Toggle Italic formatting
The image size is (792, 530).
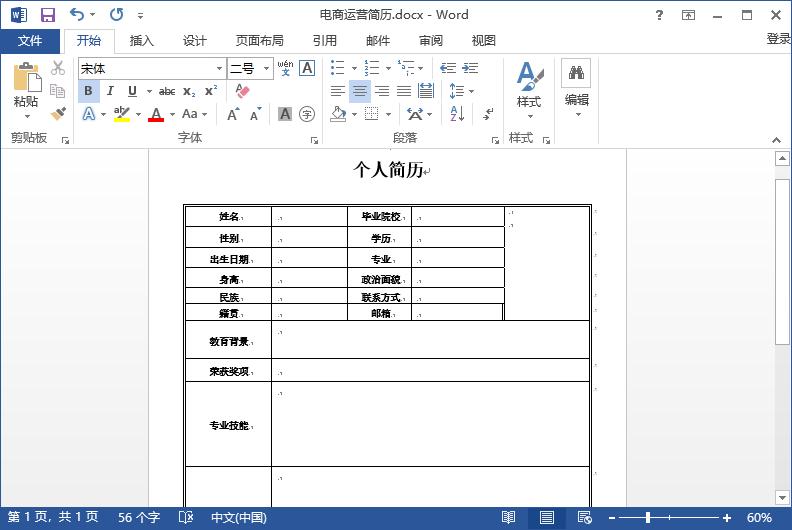pyautogui.click(x=110, y=91)
